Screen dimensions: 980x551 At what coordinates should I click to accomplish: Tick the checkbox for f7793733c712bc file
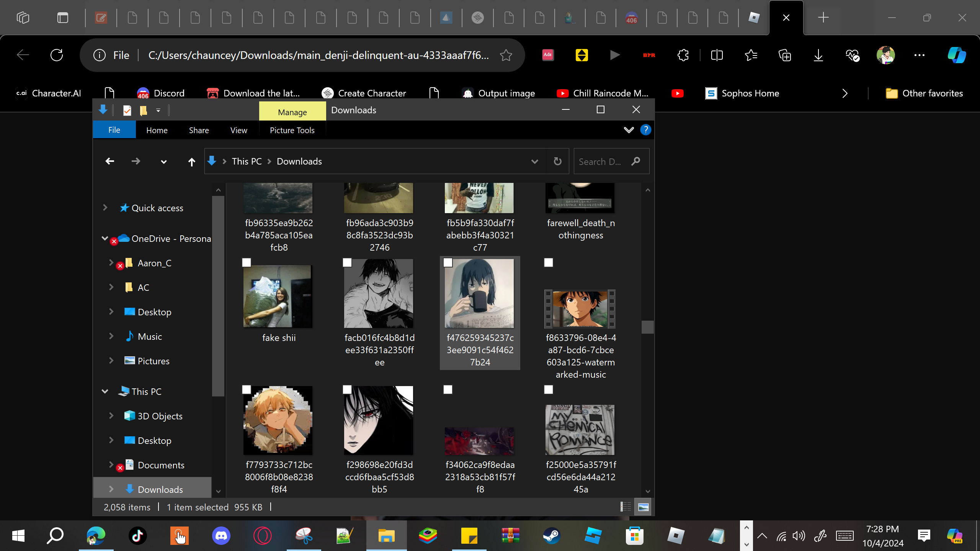tap(247, 390)
